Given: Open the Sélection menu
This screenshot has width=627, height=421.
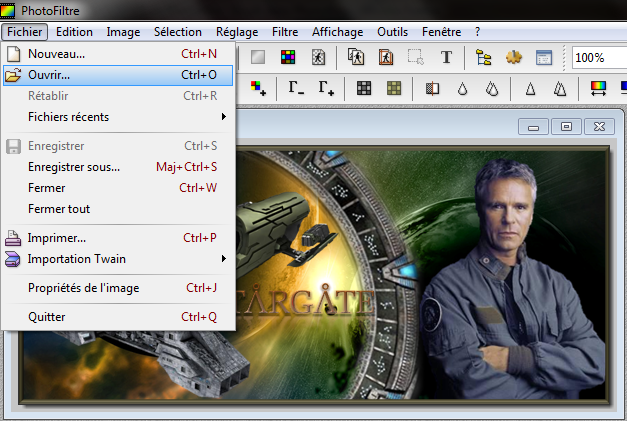Looking at the screenshot, I should (178, 32).
